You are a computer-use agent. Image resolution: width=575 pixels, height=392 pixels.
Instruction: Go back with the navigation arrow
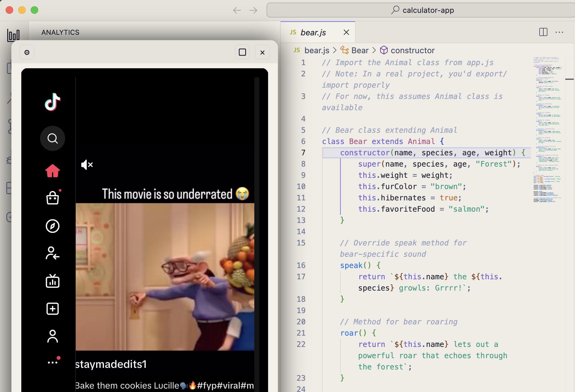tap(237, 10)
